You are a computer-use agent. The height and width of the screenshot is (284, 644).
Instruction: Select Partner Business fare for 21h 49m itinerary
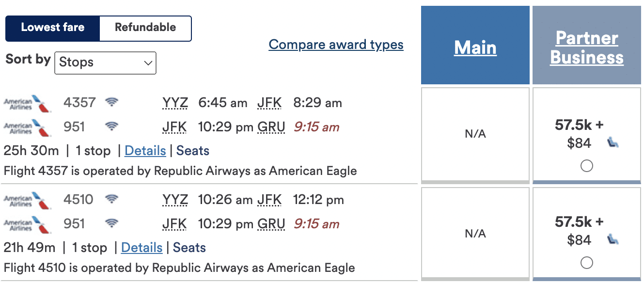point(586,263)
